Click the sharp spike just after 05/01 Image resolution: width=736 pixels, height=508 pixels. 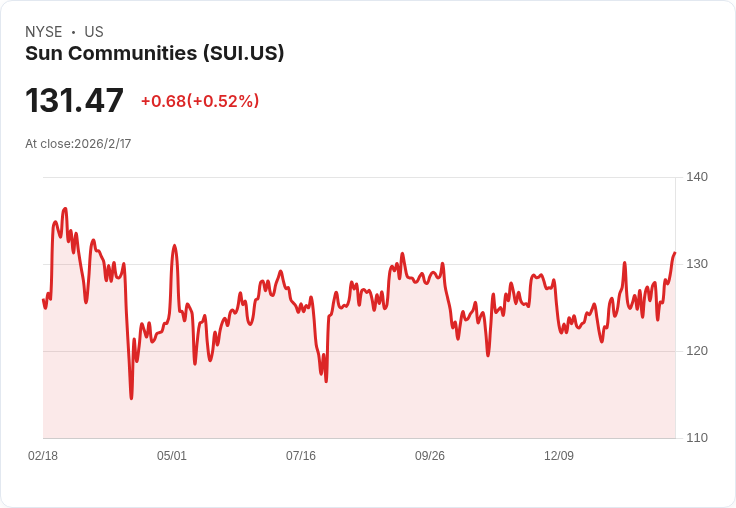174,245
